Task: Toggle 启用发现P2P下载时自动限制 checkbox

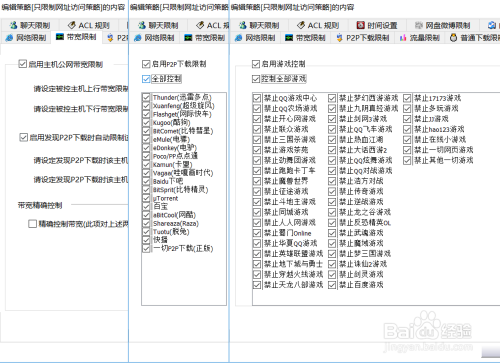Action: coord(23,137)
